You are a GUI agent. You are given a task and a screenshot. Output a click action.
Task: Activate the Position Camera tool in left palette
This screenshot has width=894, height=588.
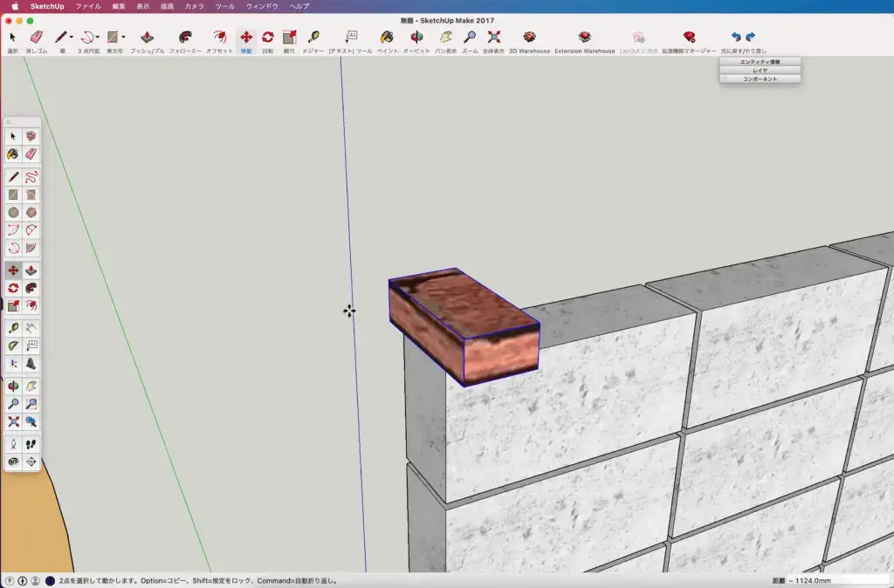13,444
